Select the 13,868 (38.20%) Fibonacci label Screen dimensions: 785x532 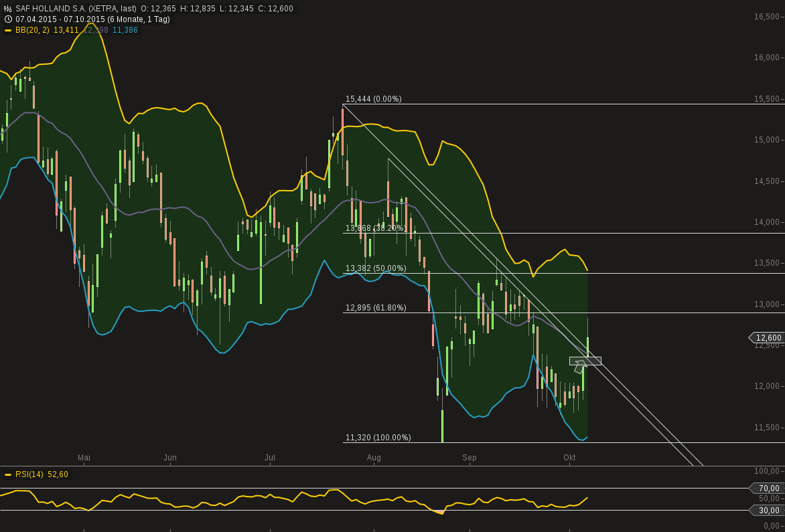(376, 228)
